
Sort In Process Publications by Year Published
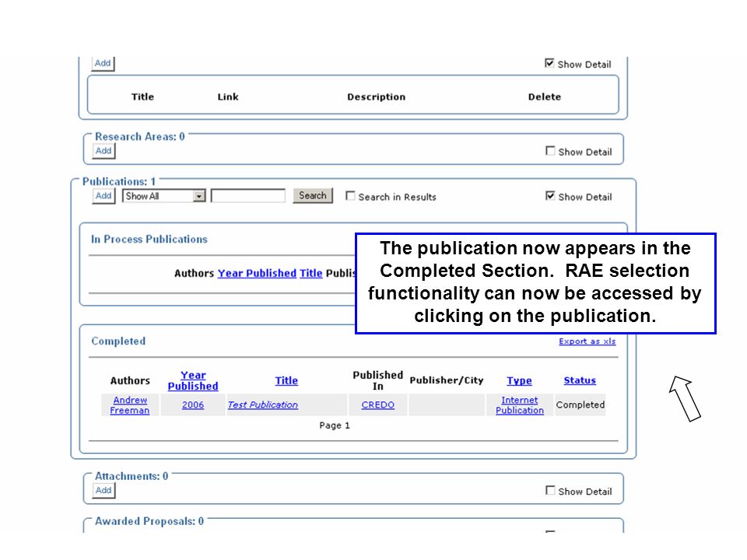257,273
